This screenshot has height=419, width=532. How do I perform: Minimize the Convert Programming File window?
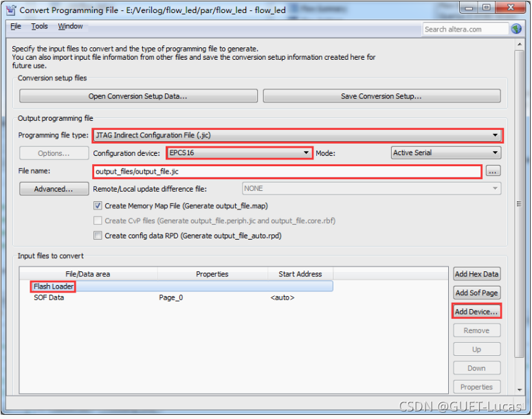469,8
